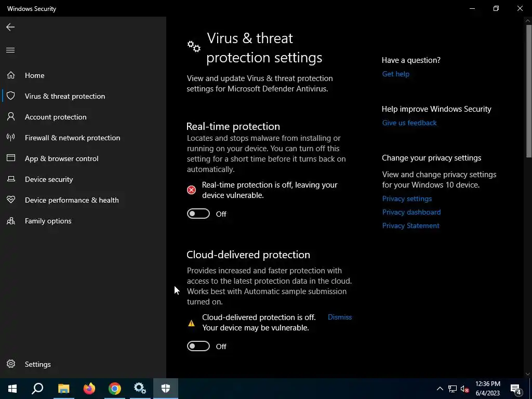Turn on Cloud-delivered protection toggle
Screen dimensions: 532x399
[x=198, y=347]
